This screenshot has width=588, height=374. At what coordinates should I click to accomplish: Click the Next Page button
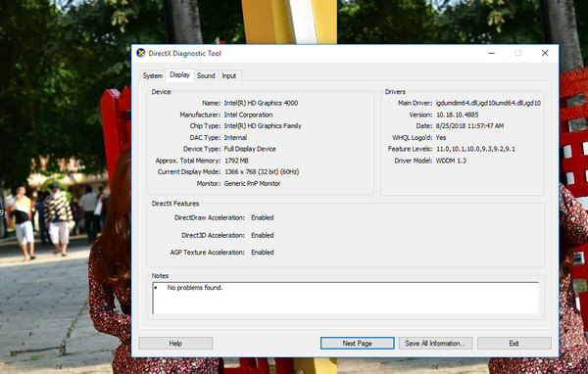click(358, 344)
